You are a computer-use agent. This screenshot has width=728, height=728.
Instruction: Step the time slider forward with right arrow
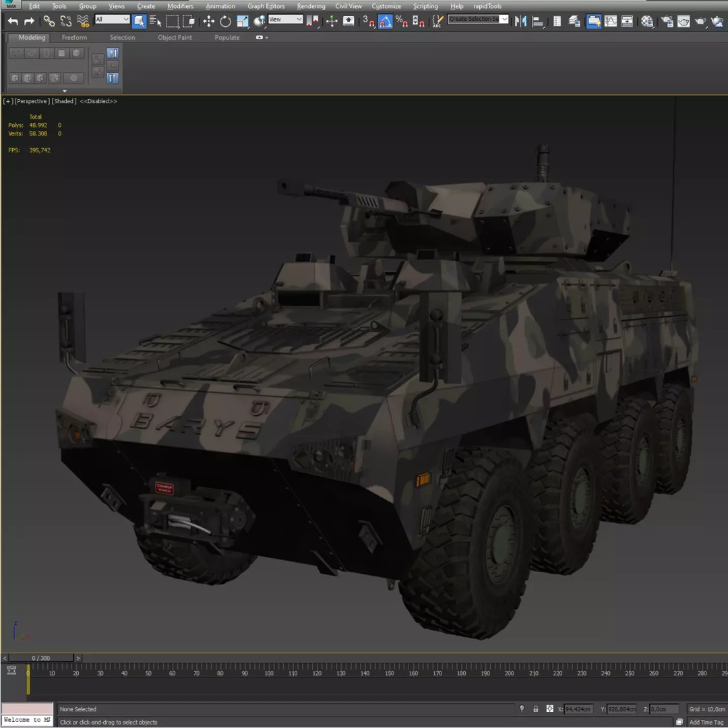click(78, 658)
